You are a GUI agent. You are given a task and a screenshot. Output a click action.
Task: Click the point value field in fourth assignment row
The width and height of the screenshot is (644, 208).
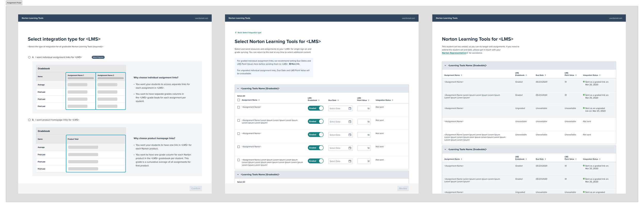(x=364, y=148)
